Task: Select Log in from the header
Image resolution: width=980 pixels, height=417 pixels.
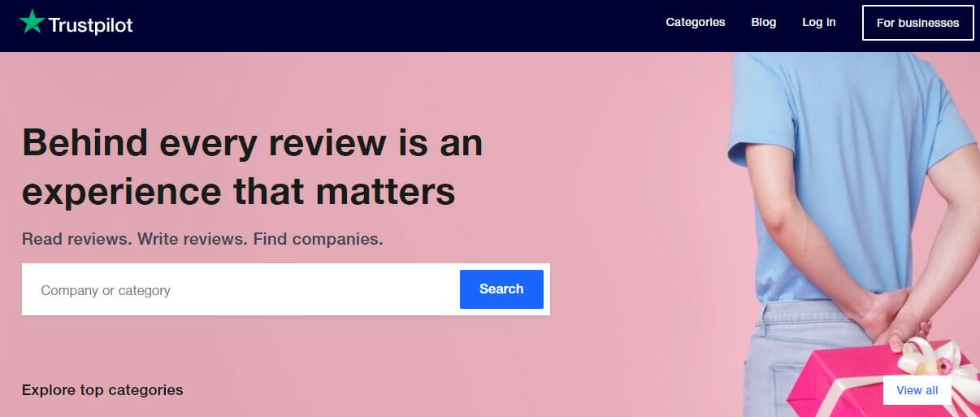Action: pyautogui.click(x=818, y=23)
